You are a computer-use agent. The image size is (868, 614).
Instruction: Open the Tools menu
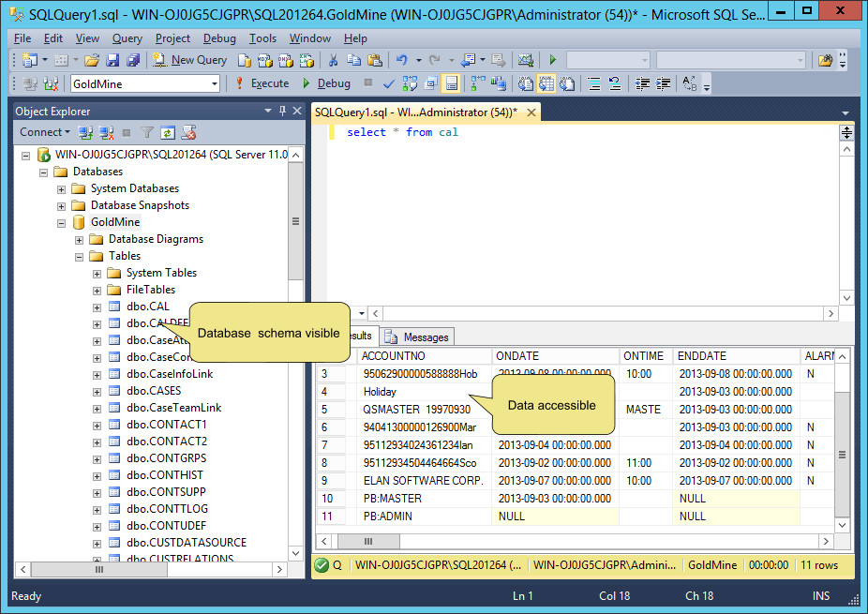(x=262, y=38)
